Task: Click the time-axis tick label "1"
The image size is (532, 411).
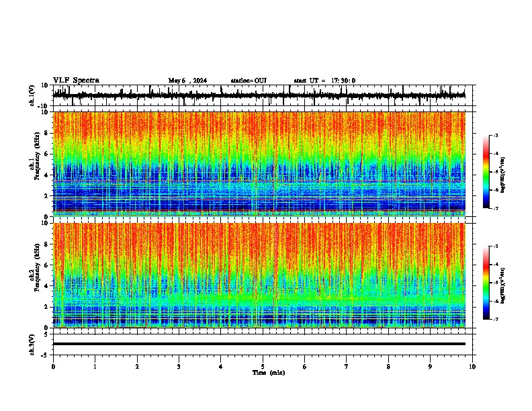Action: (x=95, y=367)
